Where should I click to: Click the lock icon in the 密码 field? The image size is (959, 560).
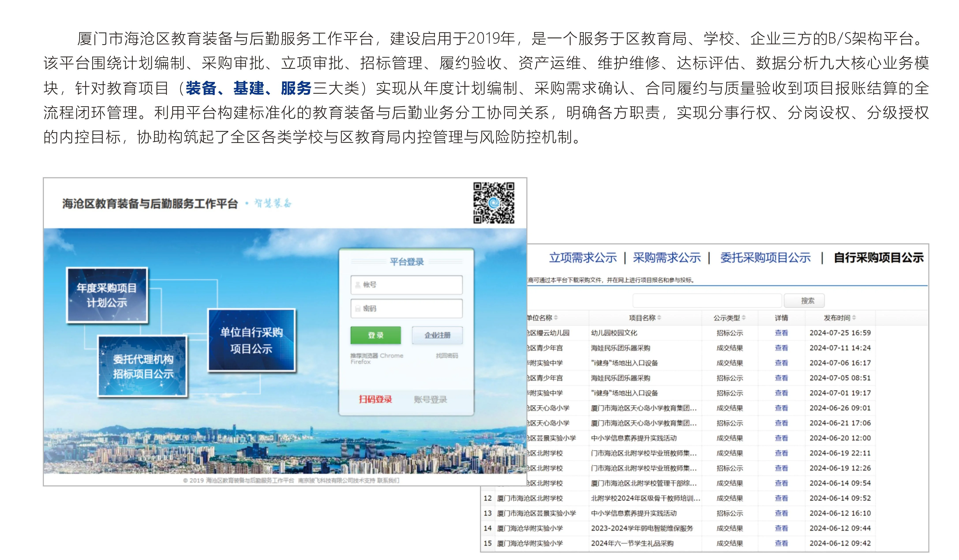coord(357,308)
